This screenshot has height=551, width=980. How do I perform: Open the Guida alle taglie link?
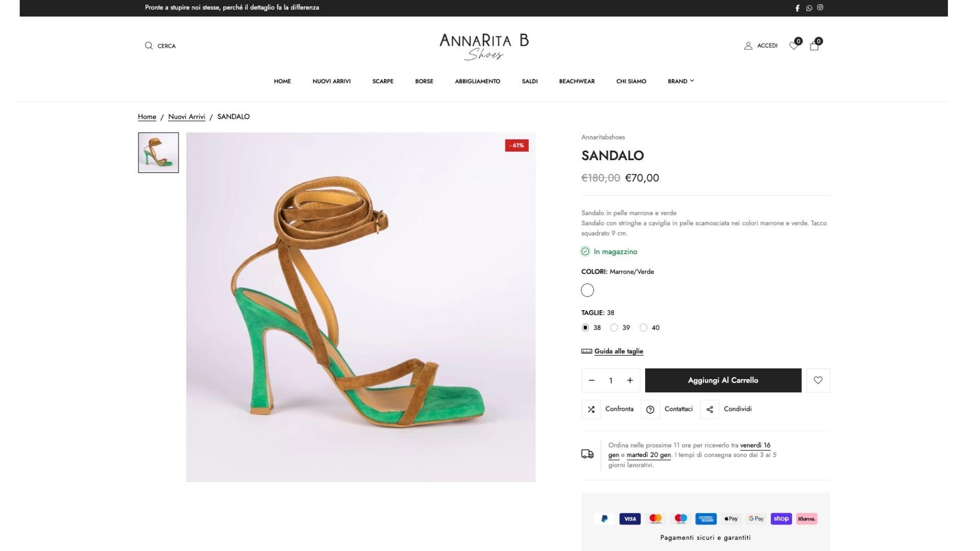coord(619,352)
